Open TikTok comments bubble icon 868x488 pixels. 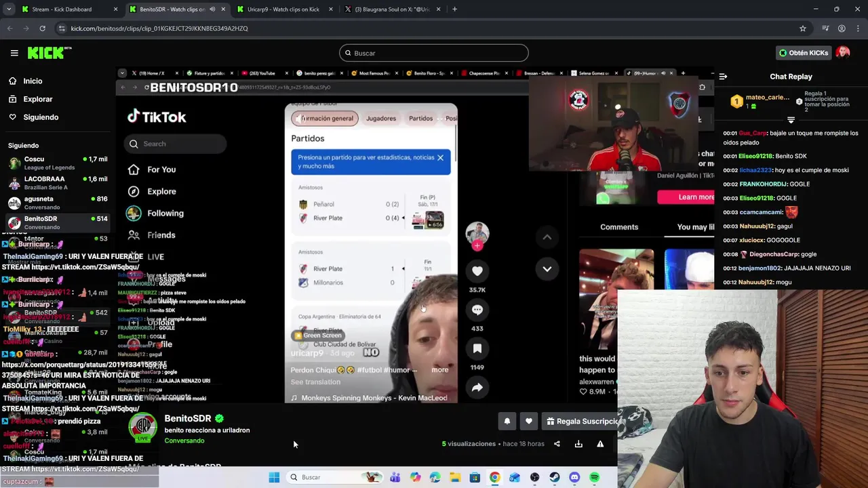477,310
